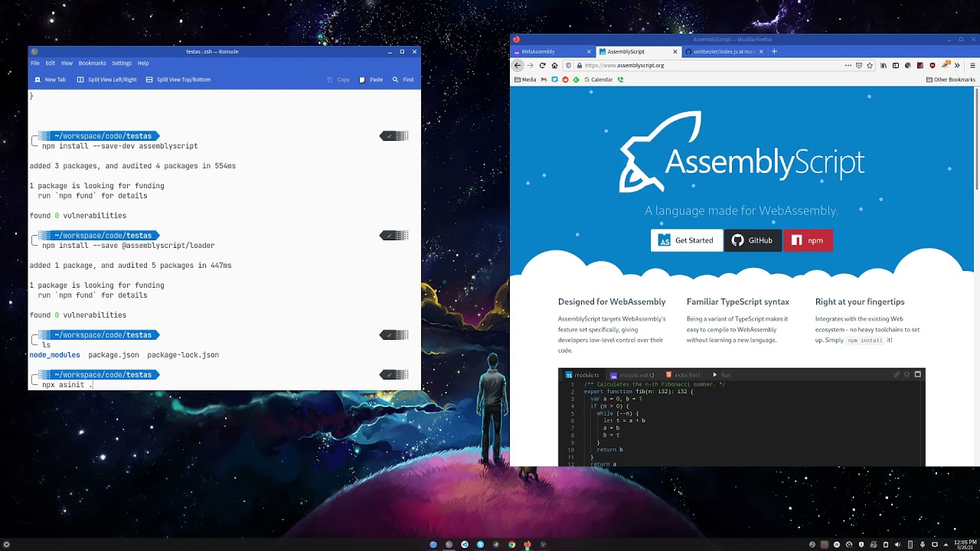This screenshot has width=980, height=551.
Task: Click the node_modules folder name in terminal
Action: pos(54,355)
